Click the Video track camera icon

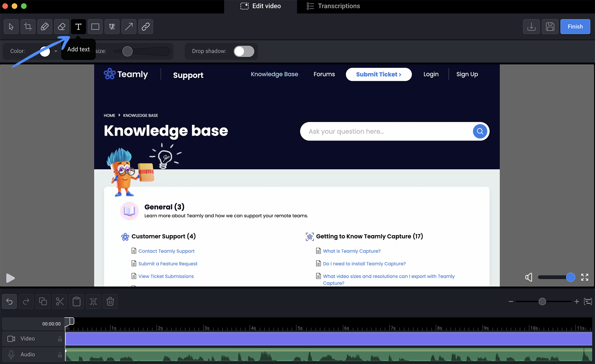point(11,339)
